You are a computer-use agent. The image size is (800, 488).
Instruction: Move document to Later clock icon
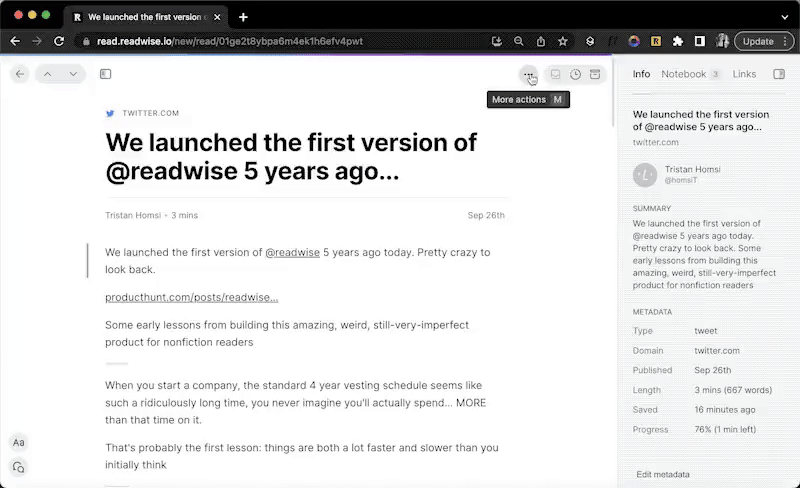point(576,74)
